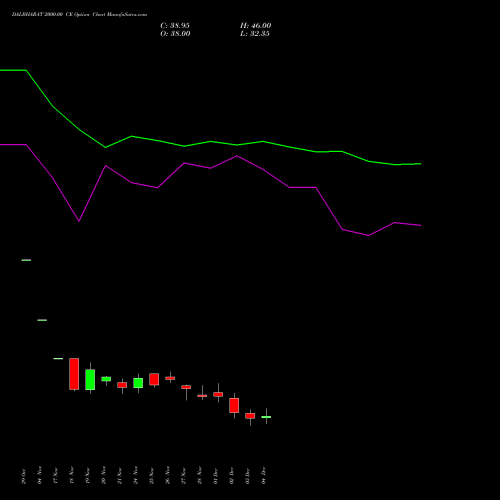Viewport: 500px width, 500px height.
Task: Select the 19 Nov date label
Action: coord(87,475)
